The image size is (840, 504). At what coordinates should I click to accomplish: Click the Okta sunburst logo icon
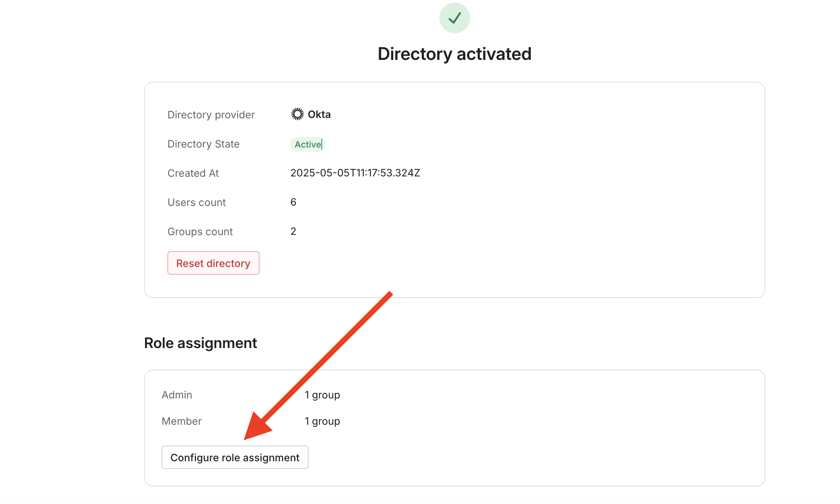[297, 114]
